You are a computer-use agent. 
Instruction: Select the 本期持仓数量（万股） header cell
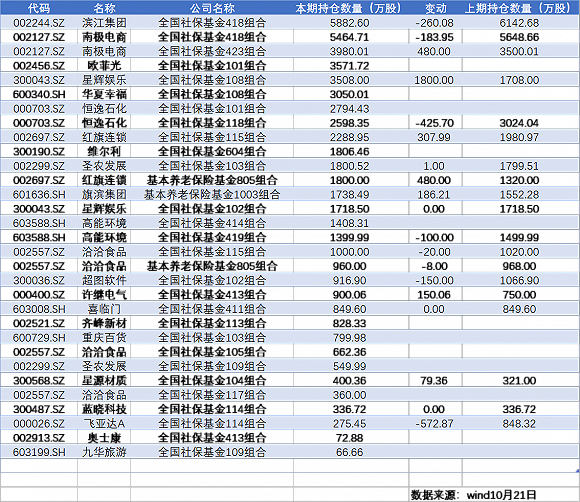coord(350,8)
